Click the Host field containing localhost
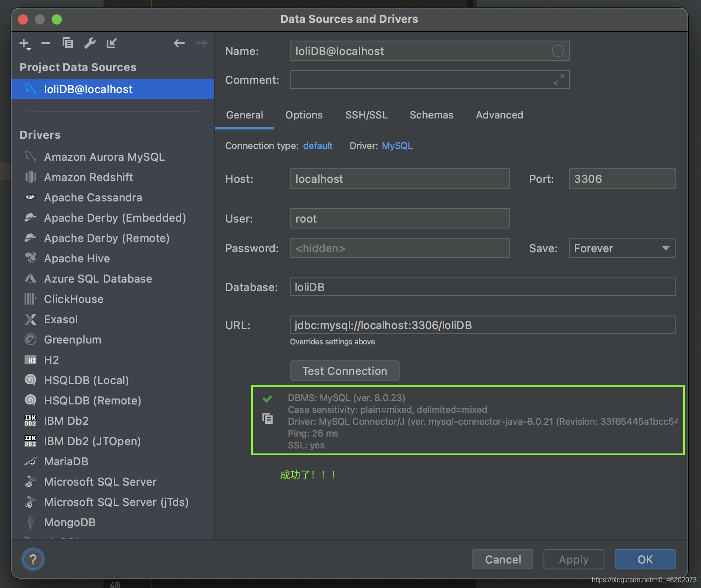This screenshot has height=588, width=701. [400, 179]
